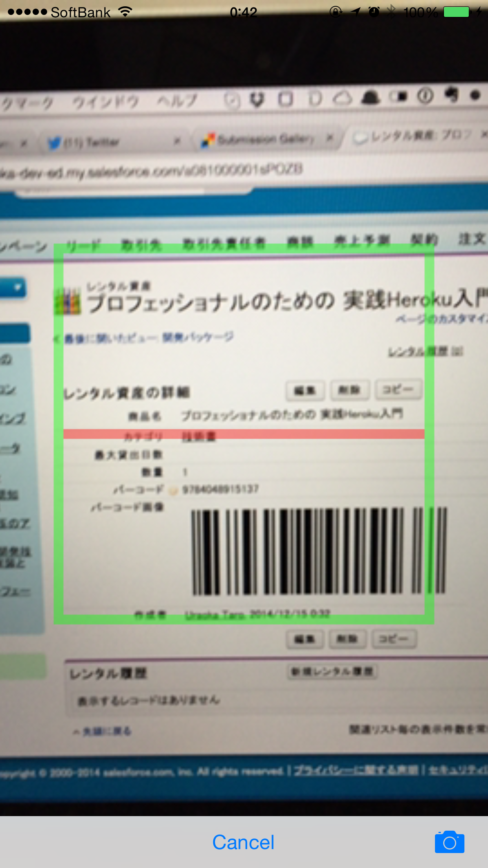Tap the blue camera icon

point(449,842)
